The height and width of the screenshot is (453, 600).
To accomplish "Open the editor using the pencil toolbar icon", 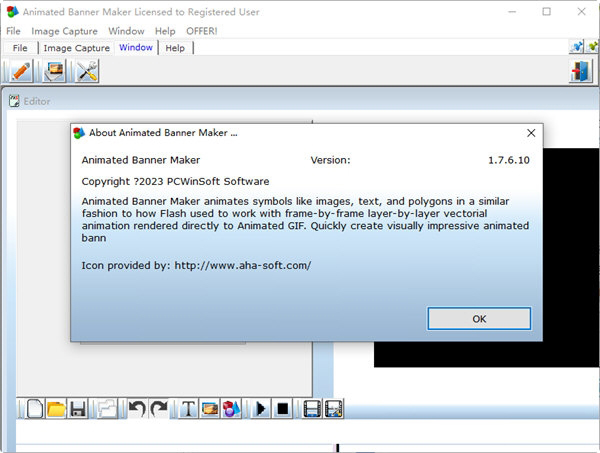I will coord(20,71).
